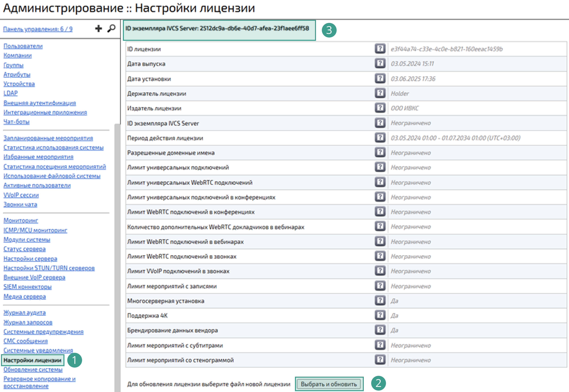Show help for Многосерверная установка
Image resolution: width=569 pixels, height=392 pixels.
(x=380, y=300)
